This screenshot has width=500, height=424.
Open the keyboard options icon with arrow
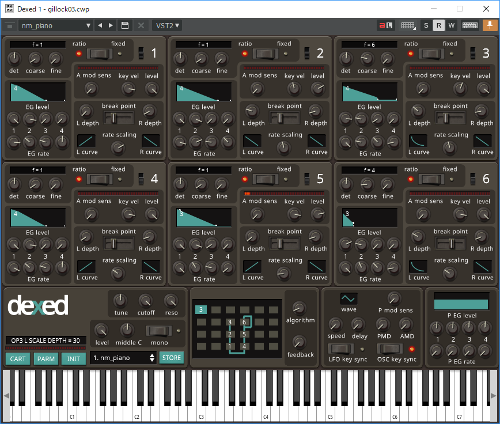(x=408, y=26)
